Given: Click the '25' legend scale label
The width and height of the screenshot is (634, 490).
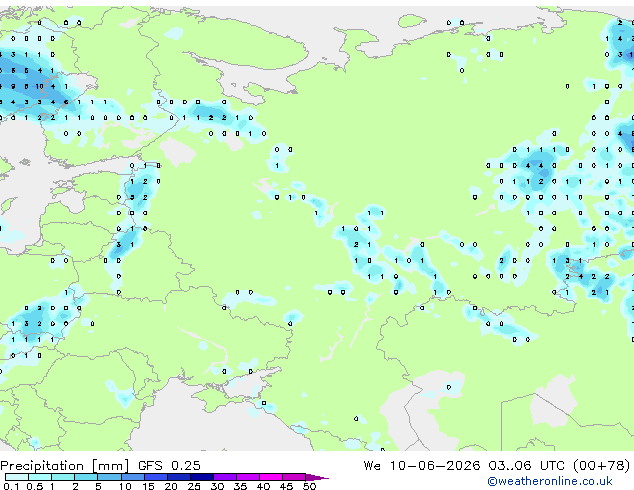Looking at the screenshot, I should (x=194, y=486).
